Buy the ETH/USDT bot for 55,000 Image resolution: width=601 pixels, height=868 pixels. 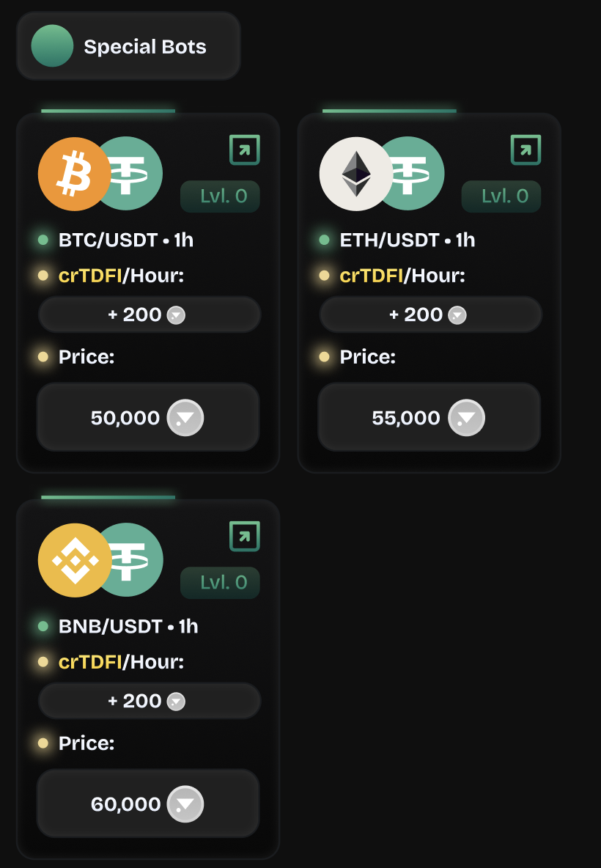[429, 418]
